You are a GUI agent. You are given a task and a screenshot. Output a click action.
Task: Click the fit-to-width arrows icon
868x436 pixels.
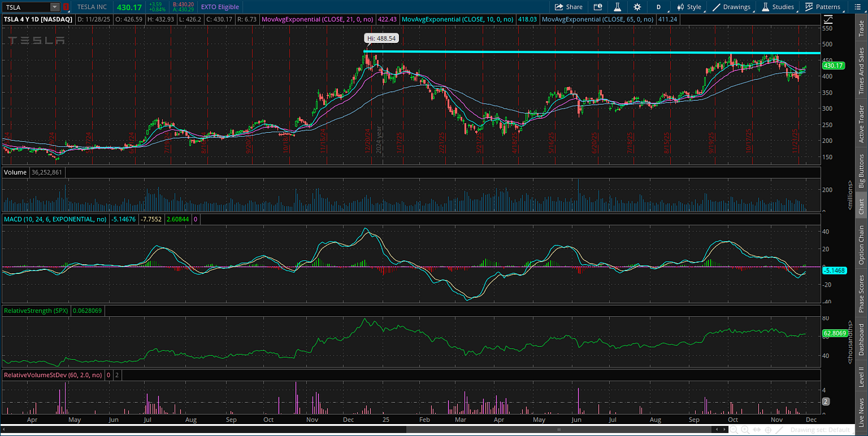tap(757, 429)
